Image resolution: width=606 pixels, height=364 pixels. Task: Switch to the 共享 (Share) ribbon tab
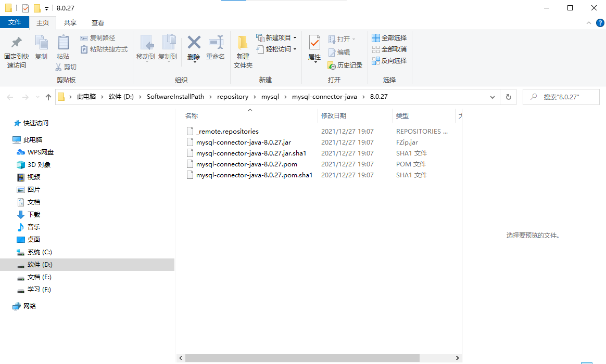tap(70, 23)
